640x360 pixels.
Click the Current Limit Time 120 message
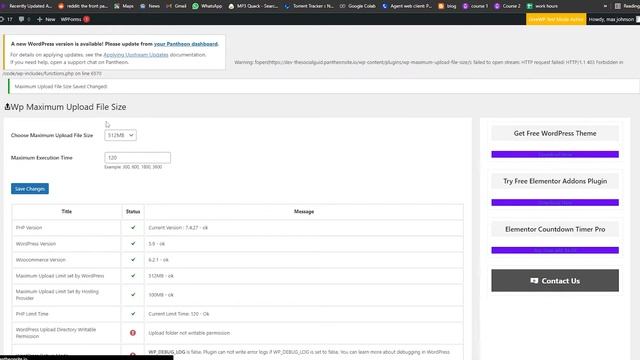(x=179, y=314)
